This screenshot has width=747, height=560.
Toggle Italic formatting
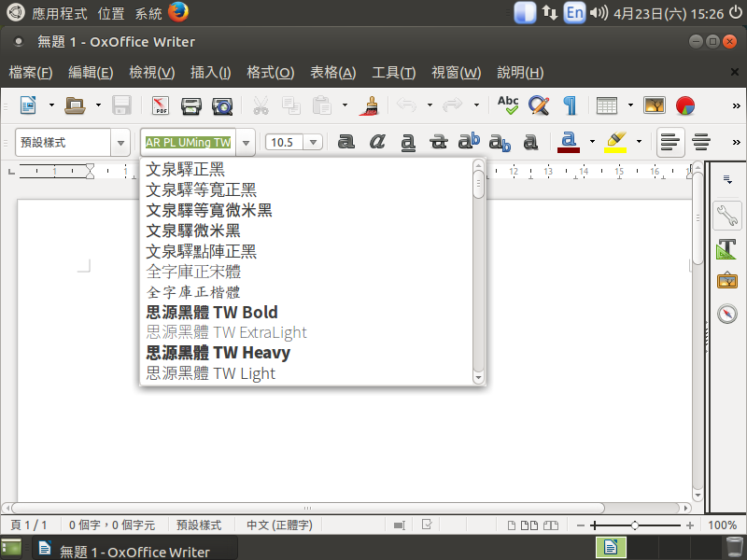[377, 142]
